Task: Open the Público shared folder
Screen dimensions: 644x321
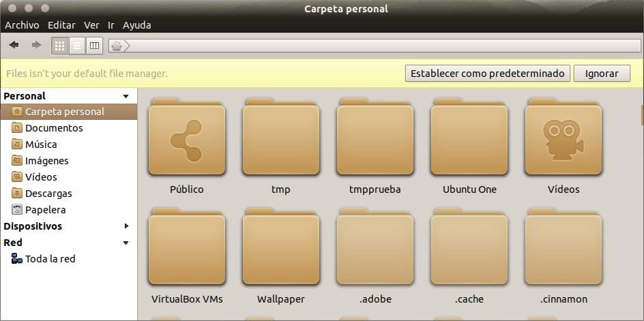Action: (x=187, y=137)
